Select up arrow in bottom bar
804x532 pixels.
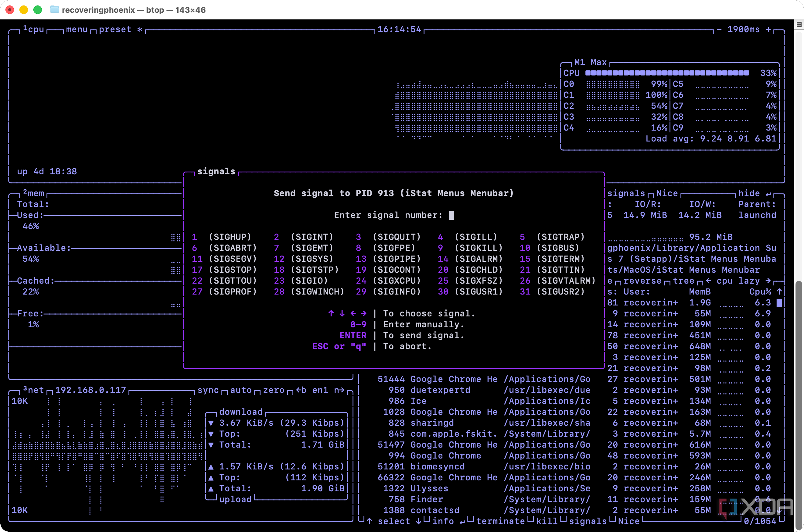tap(370, 521)
